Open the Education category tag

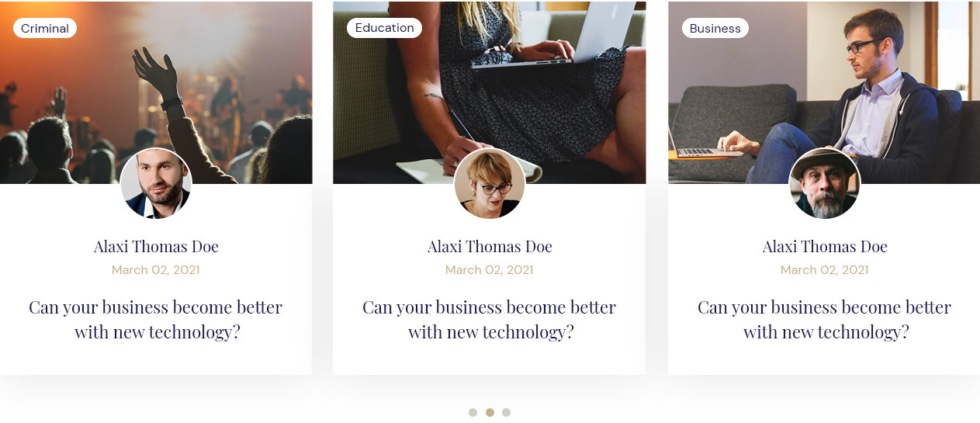point(384,28)
